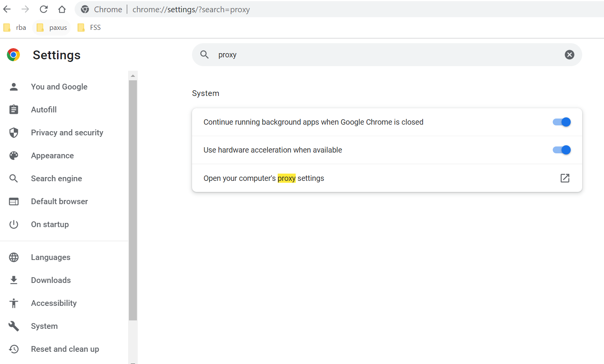Click the Languages globe icon
604x364 pixels.
[14, 257]
